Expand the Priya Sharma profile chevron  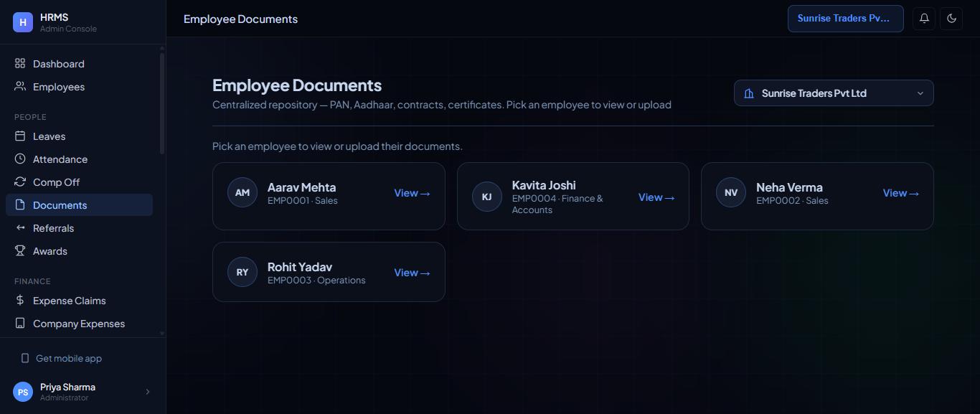point(148,392)
